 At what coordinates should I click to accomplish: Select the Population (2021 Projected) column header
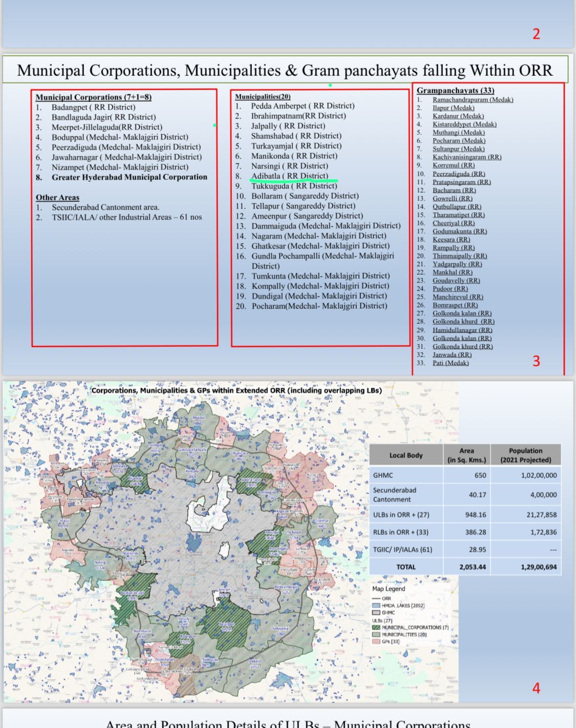coord(525,455)
